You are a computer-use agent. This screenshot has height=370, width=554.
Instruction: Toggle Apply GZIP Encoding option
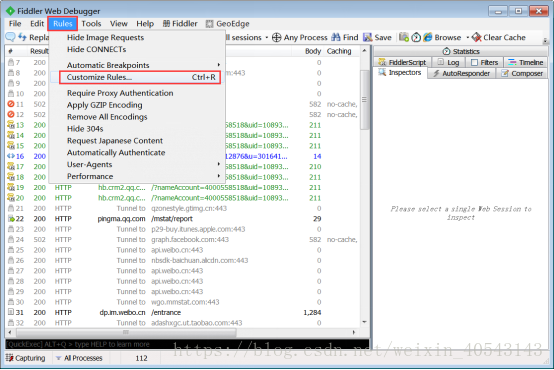(105, 105)
